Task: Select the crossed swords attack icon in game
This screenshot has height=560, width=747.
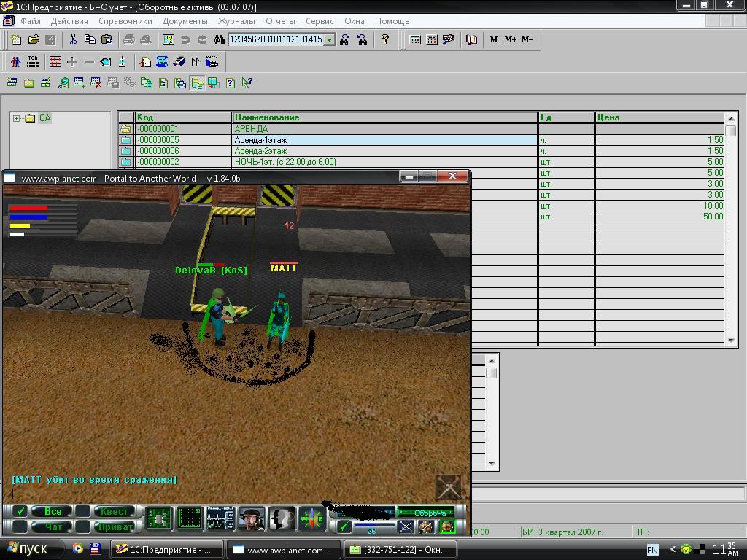Action: pyautogui.click(x=406, y=526)
